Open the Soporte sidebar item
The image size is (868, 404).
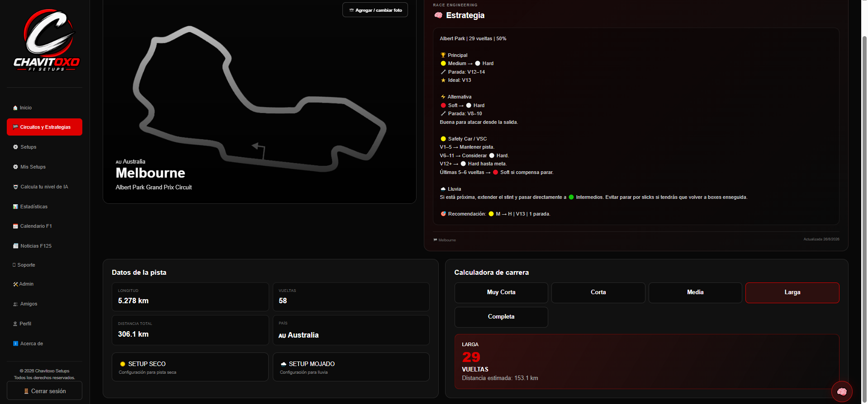[x=44, y=265]
